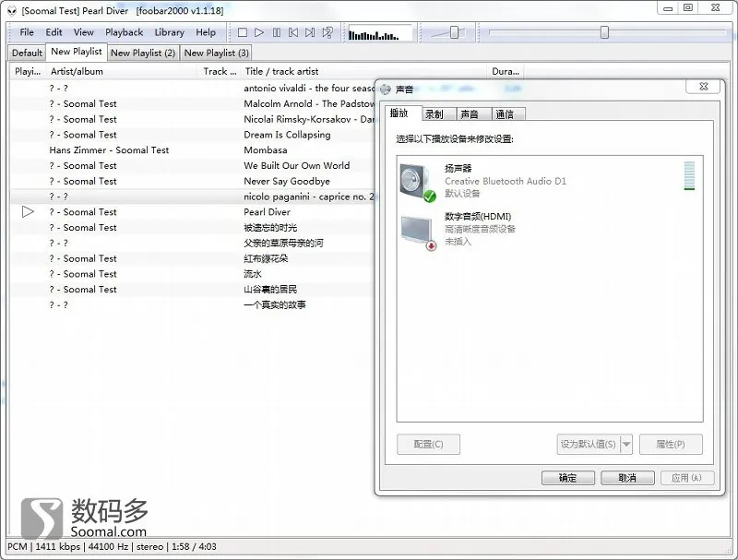
Task: Open the File menu
Action: [x=27, y=32]
